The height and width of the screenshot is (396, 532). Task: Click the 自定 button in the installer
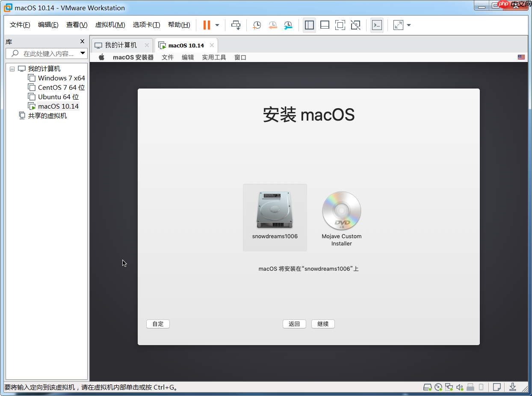point(158,324)
